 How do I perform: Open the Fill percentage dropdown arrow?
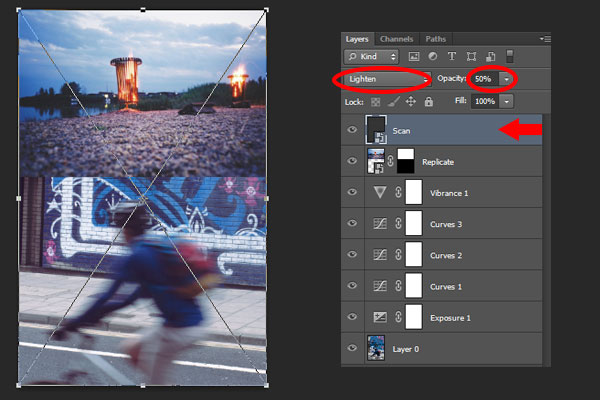pos(507,101)
